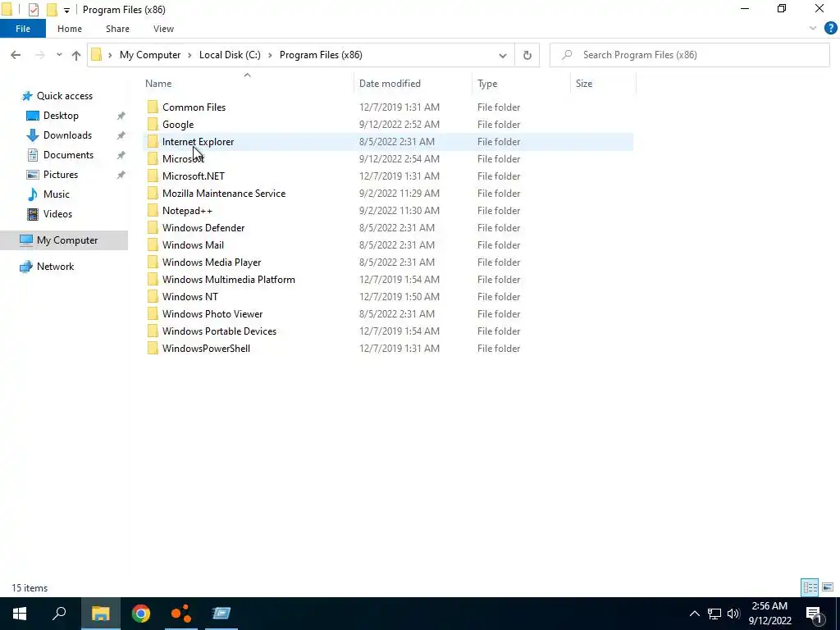
Task: Select My Computer in the address breadcrumb
Action: 150,55
